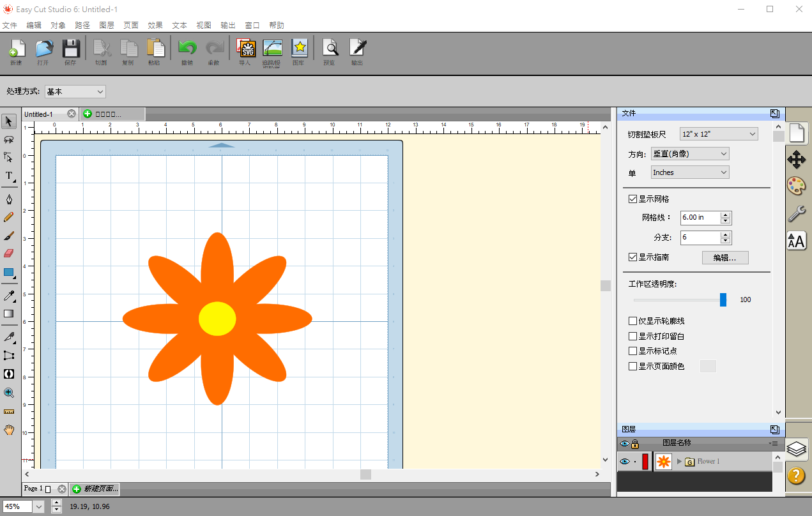
Task: Enable the 显示标记点 checkbox
Action: pos(632,351)
